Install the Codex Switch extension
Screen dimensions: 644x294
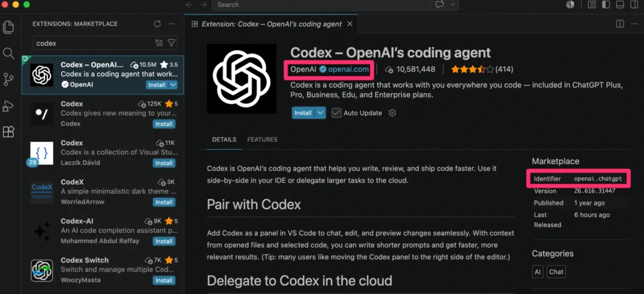pyautogui.click(x=164, y=280)
